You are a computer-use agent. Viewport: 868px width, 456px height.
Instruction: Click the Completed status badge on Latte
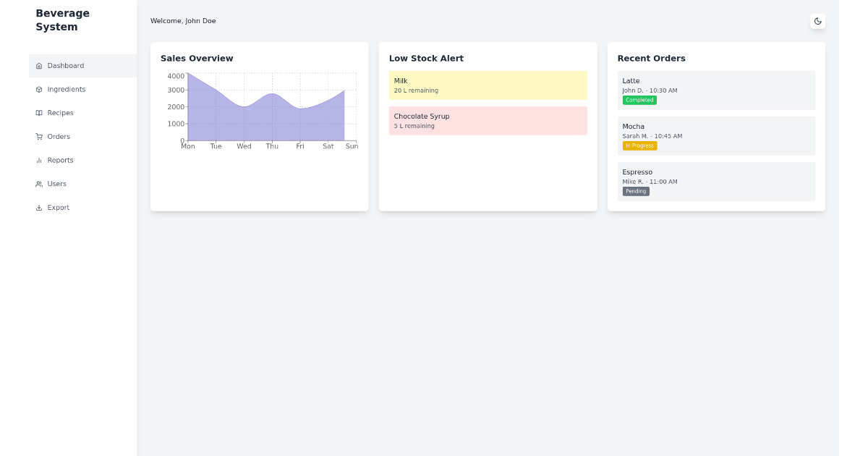point(639,100)
